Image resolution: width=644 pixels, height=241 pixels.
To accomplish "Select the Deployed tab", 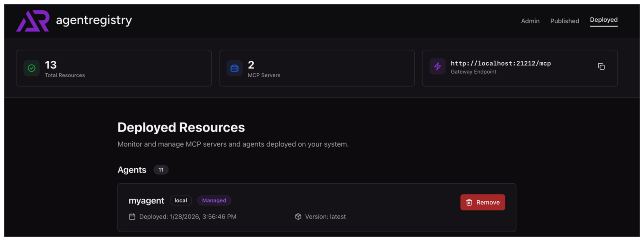I will click(603, 20).
